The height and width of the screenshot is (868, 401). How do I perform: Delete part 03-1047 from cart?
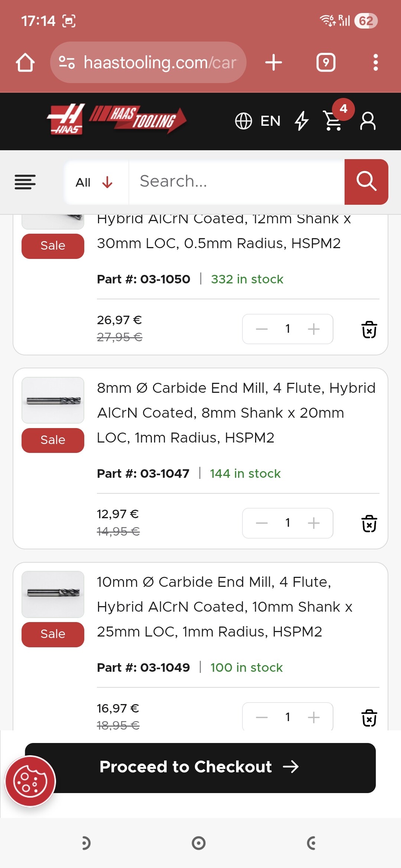pos(369,523)
